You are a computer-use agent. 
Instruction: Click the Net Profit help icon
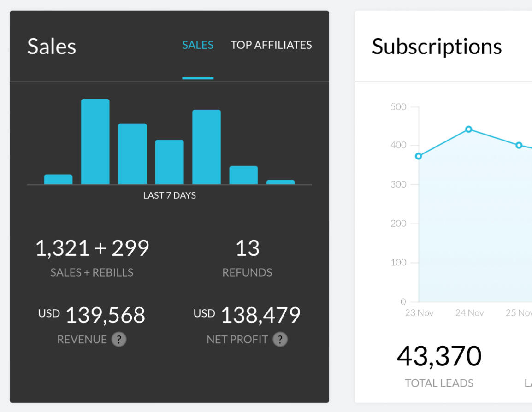click(x=280, y=340)
